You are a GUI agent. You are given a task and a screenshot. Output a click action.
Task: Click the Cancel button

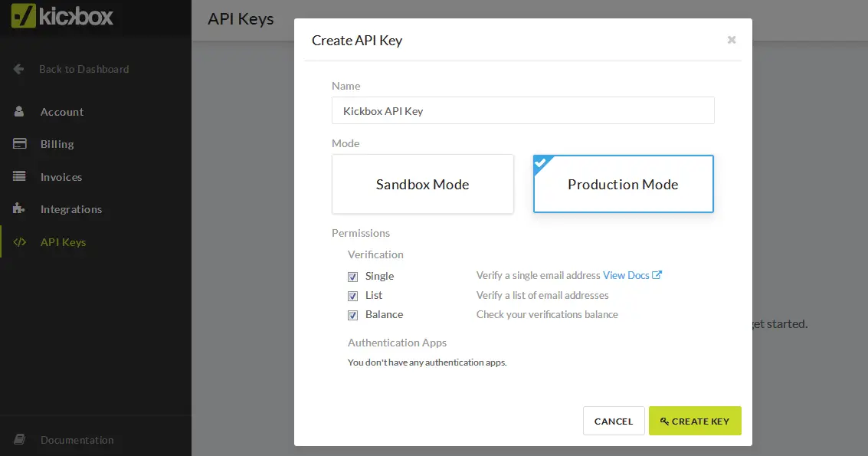click(x=614, y=421)
